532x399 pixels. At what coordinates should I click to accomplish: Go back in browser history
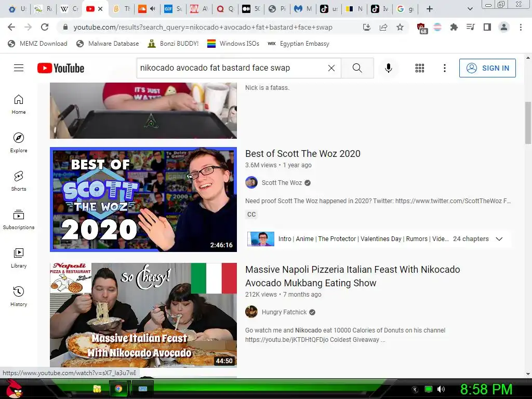(11, 27)
